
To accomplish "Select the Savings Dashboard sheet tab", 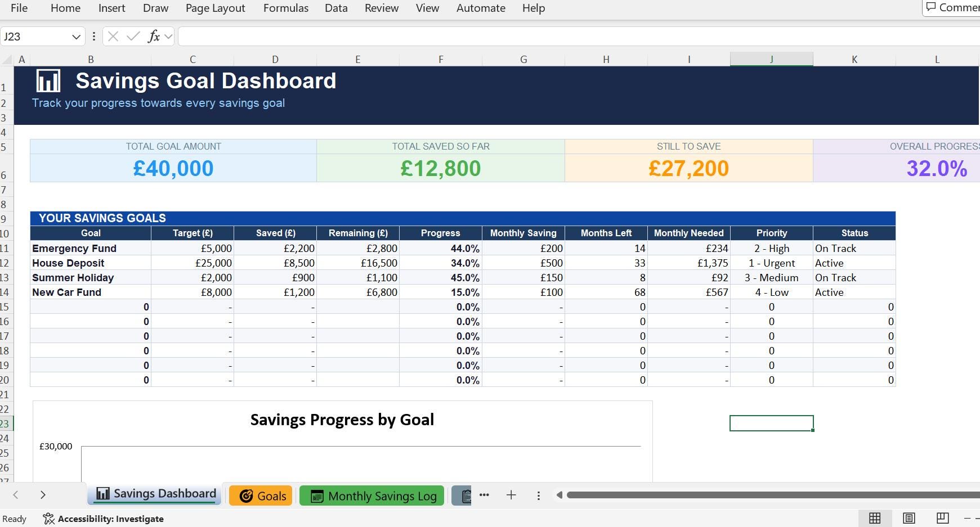I will (154, 494).
